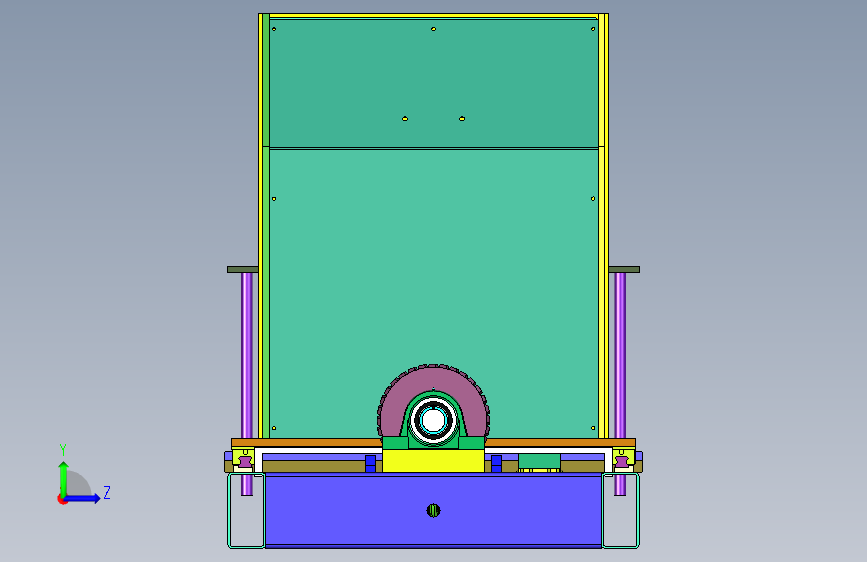This screenshot has width=867, height=562.
Task: Select the upper dark green panel
Action: pyautogui.click(x=434, y=83)
